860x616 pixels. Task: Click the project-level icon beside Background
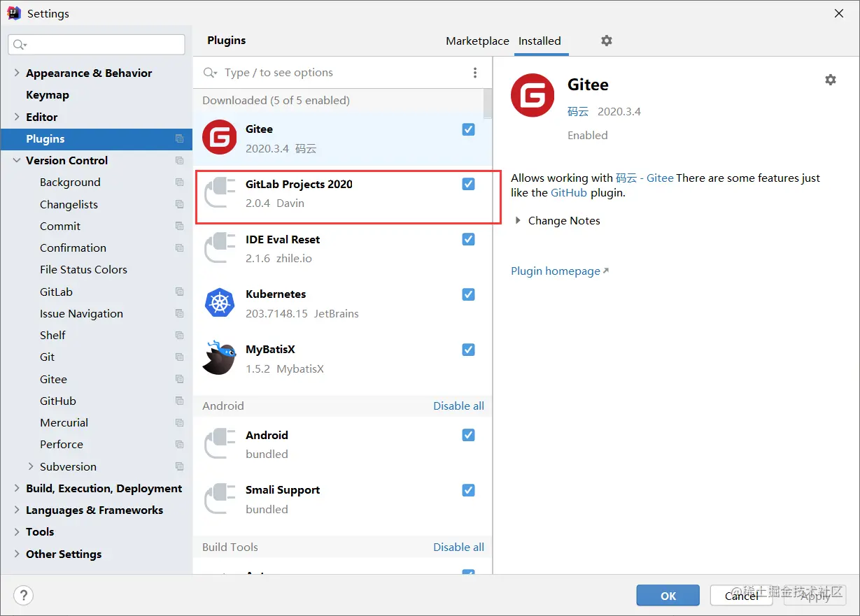point(180,182)
